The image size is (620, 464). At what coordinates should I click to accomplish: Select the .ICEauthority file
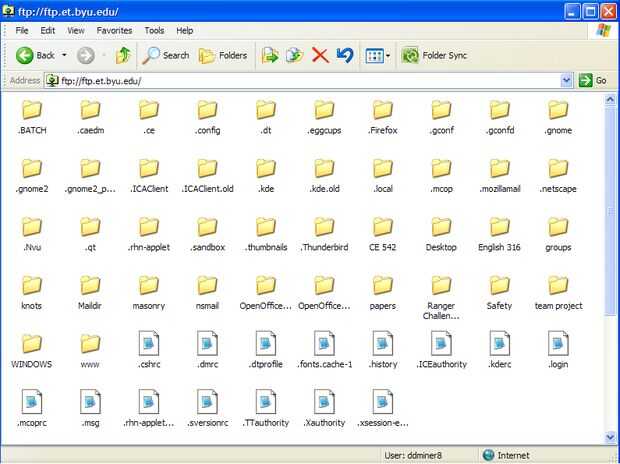[441, 350]
